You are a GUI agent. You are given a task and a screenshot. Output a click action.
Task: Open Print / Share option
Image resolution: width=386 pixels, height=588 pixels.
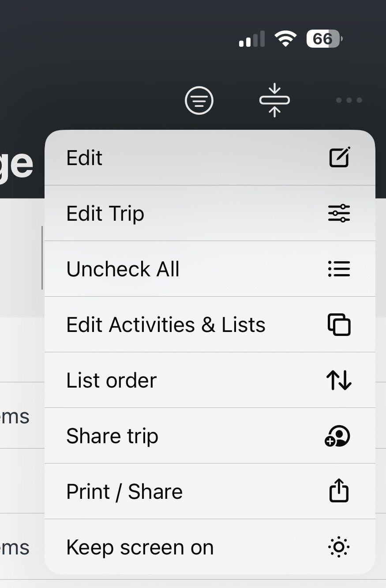(x=210, y=491)
